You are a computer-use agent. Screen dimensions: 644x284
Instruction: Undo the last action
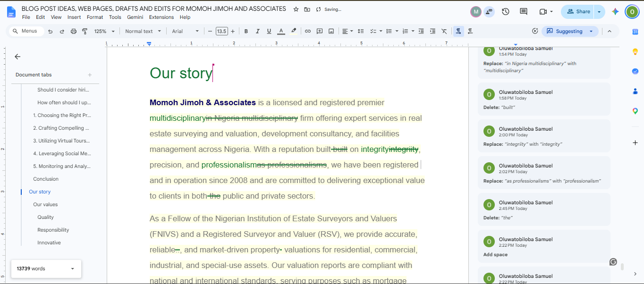coord(51,31)
